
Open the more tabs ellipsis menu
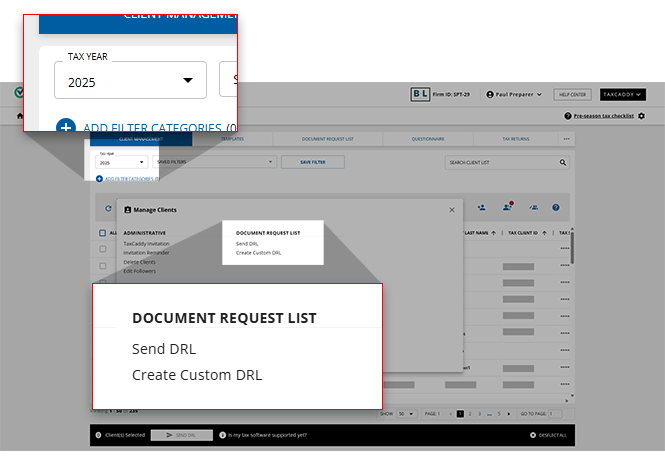coord(567,139)
